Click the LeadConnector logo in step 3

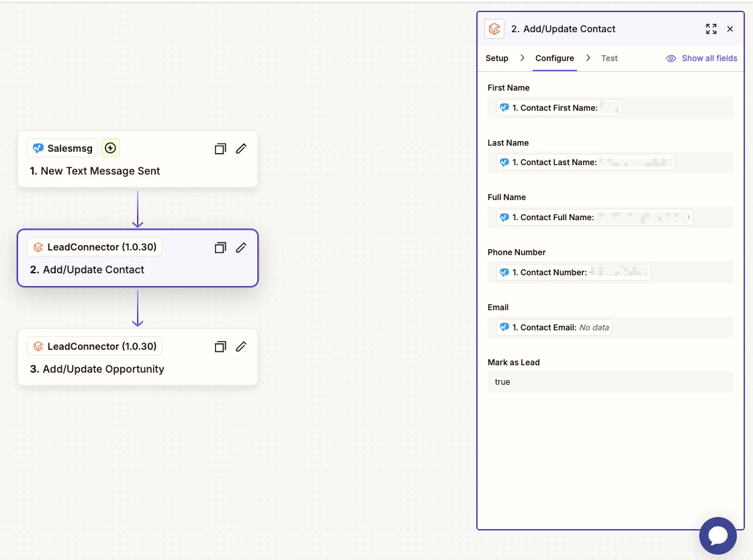(38, 346)
